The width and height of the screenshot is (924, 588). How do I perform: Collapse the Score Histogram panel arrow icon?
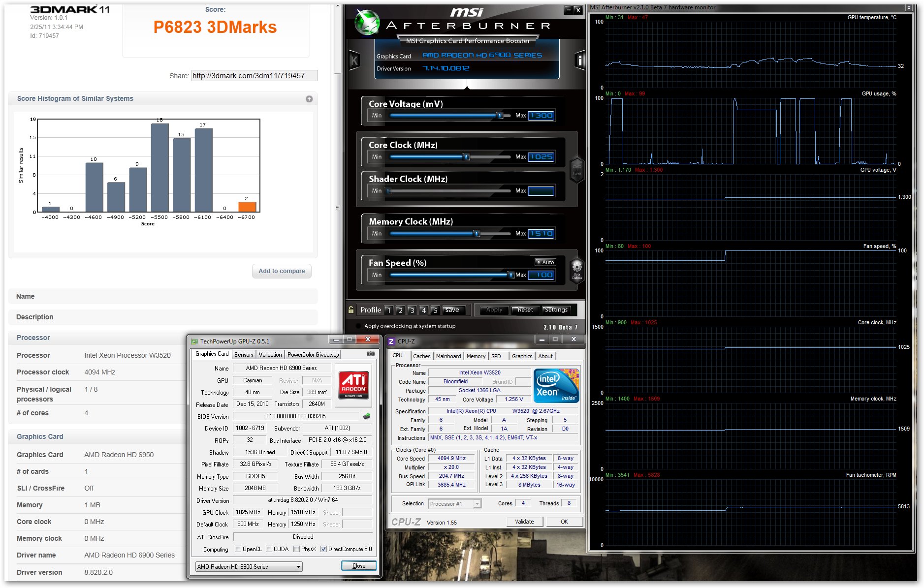tap(309, 99)
